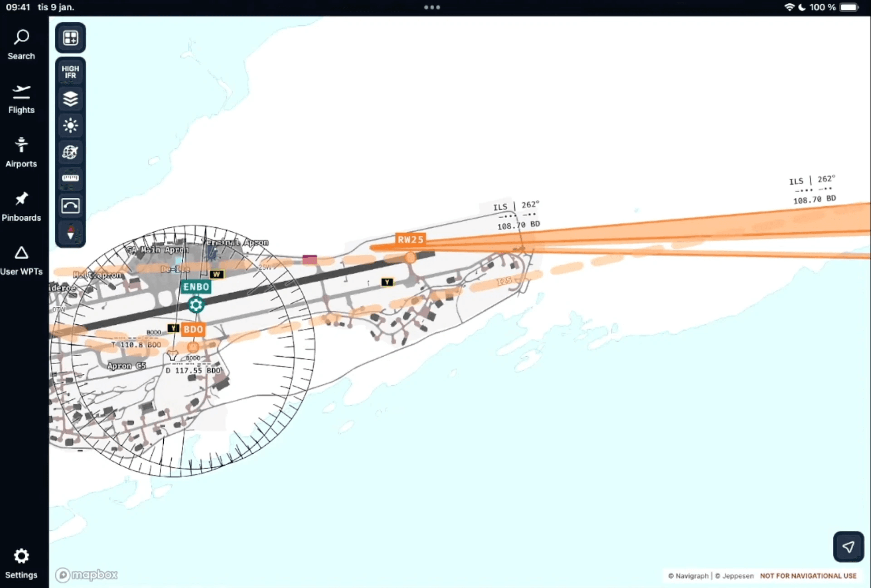Open the Pinboards panel

point(21,205)
